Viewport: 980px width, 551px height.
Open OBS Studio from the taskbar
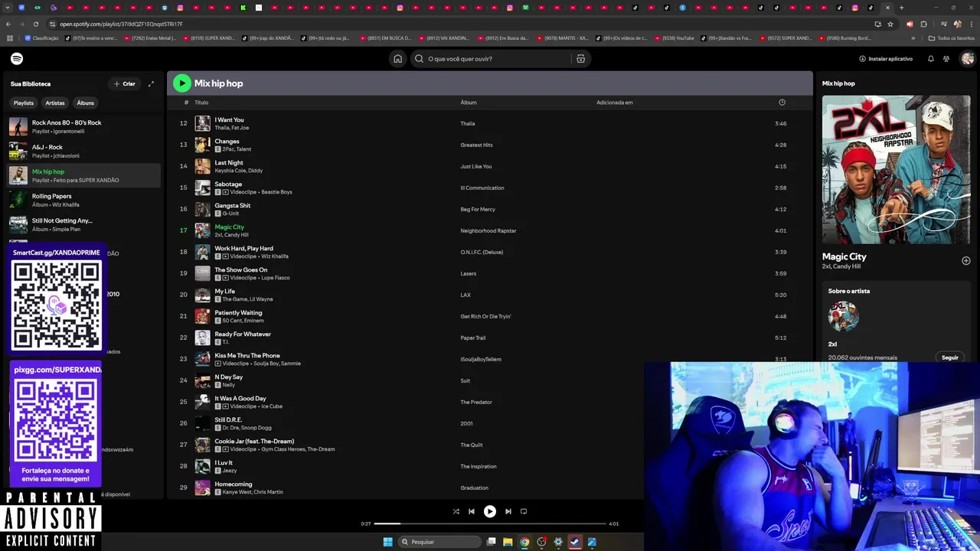click(x=541, y=542)
